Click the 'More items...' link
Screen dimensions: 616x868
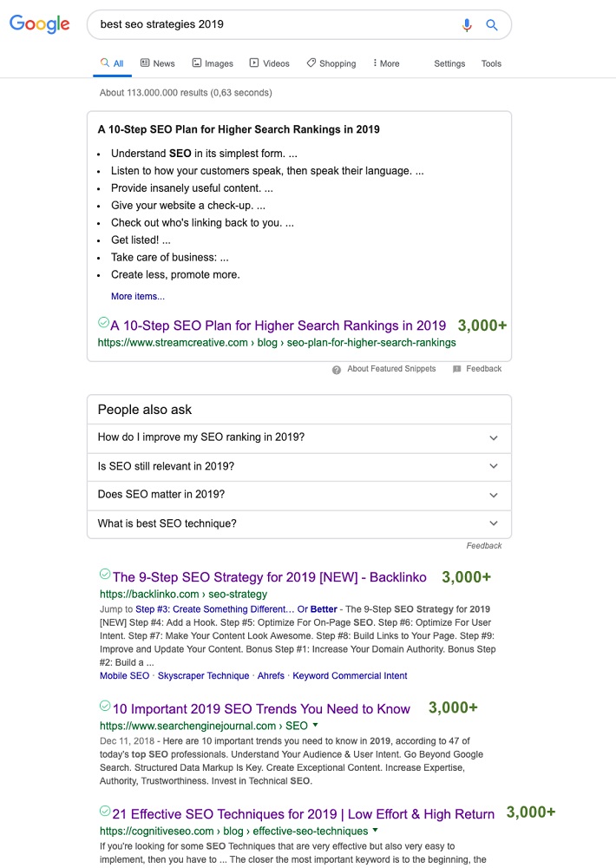point(137,296)
